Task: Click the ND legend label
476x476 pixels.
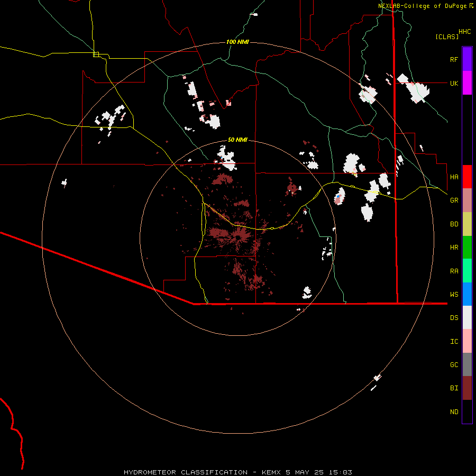Action: (454, 412)
